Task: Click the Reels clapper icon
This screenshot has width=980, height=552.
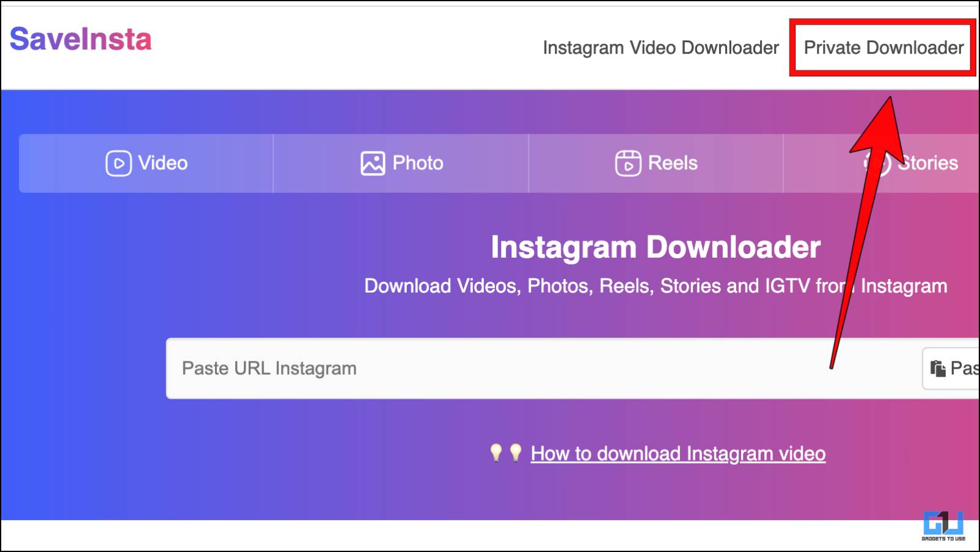Action: pos(628,164)
